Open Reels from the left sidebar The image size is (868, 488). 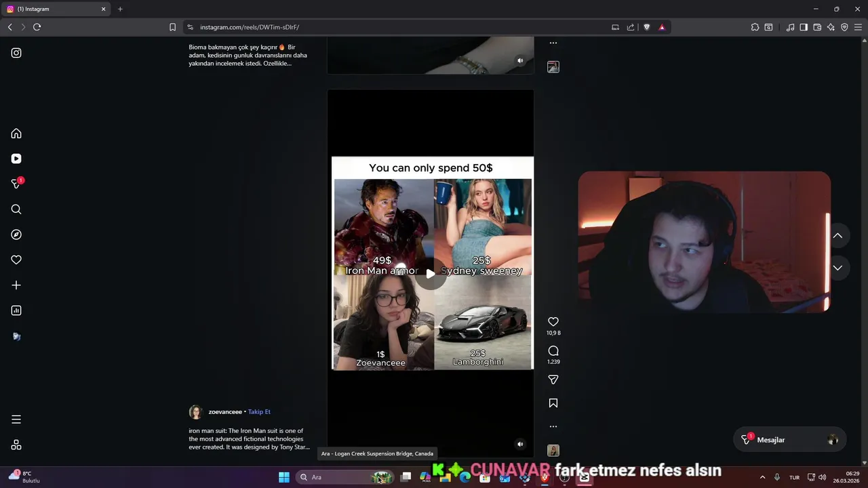(16, 159)
